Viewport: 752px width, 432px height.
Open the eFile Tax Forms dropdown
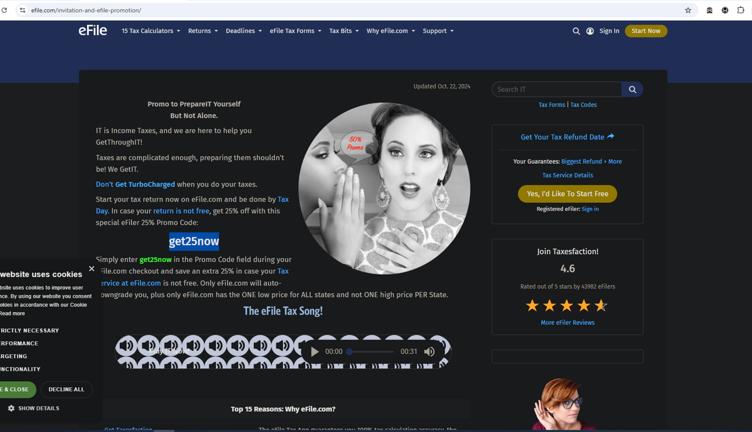pos(295,31)
